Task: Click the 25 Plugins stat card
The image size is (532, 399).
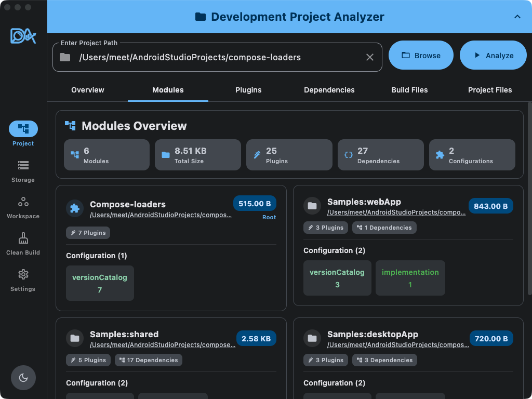Action: point(289,155)
